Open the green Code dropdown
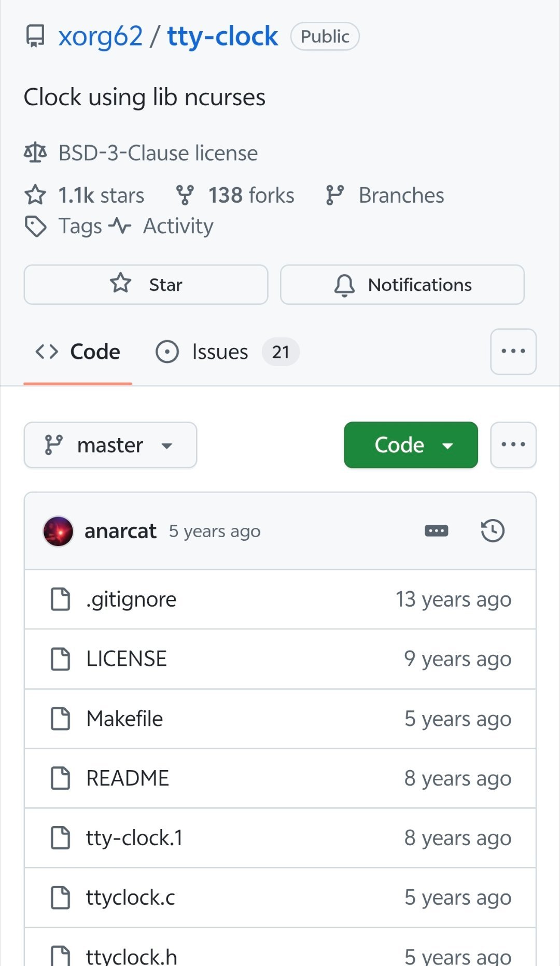 click(411, 445)
